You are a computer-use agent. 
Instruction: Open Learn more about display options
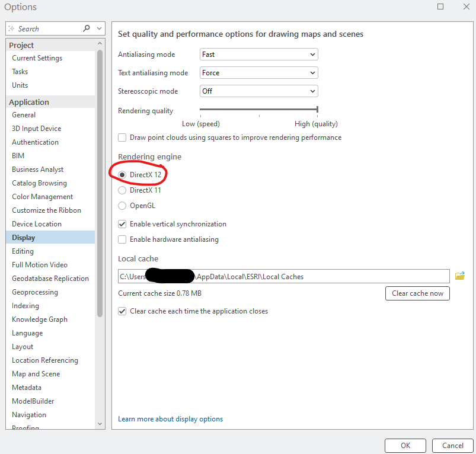coord(170,418)
